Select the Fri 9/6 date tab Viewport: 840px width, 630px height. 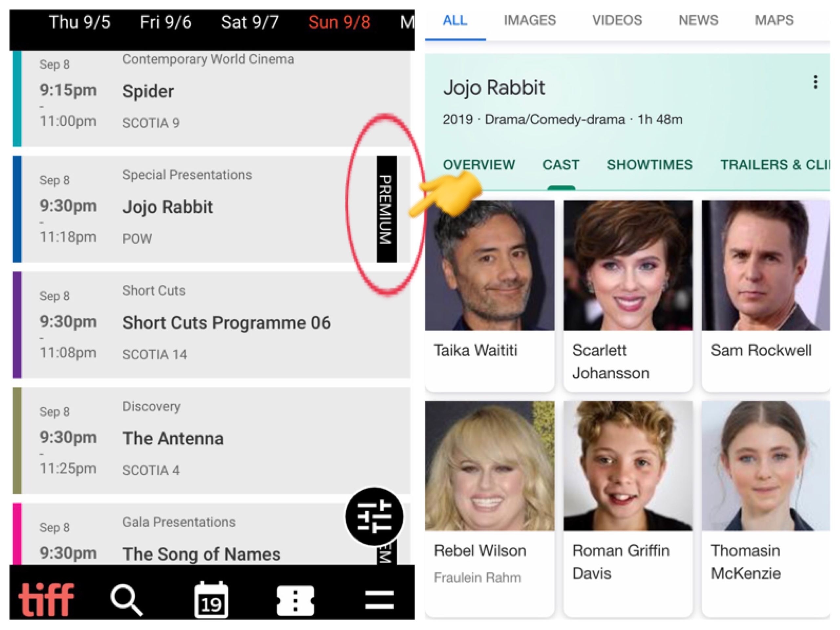click(166, 22)
